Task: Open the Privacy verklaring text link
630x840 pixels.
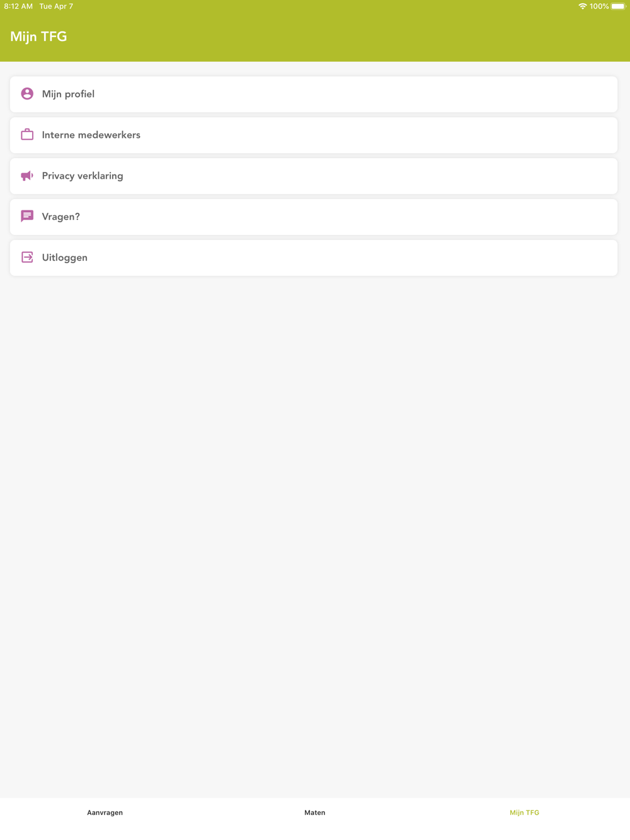Action: pyautogui.click(x=83, y=176)
